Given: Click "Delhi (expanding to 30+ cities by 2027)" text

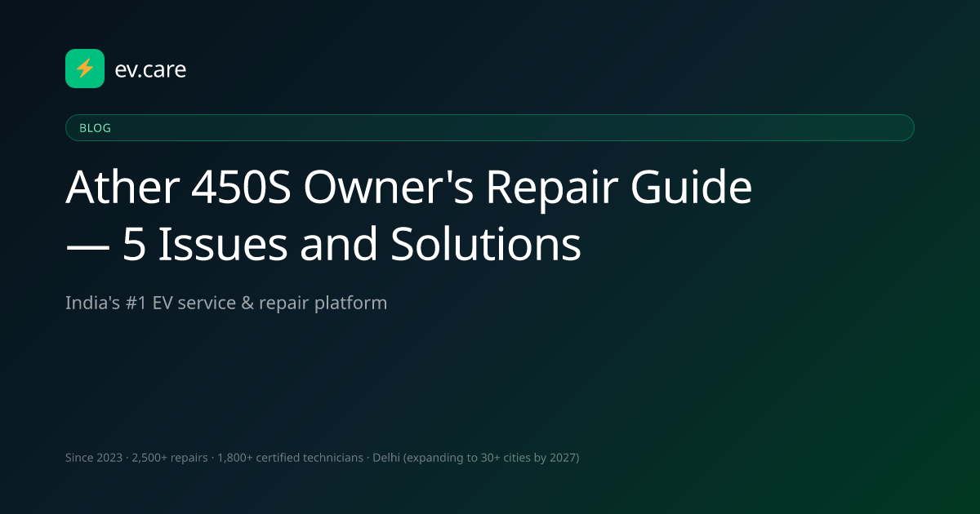Looking at the screenshot, I should tap(476, 458).
